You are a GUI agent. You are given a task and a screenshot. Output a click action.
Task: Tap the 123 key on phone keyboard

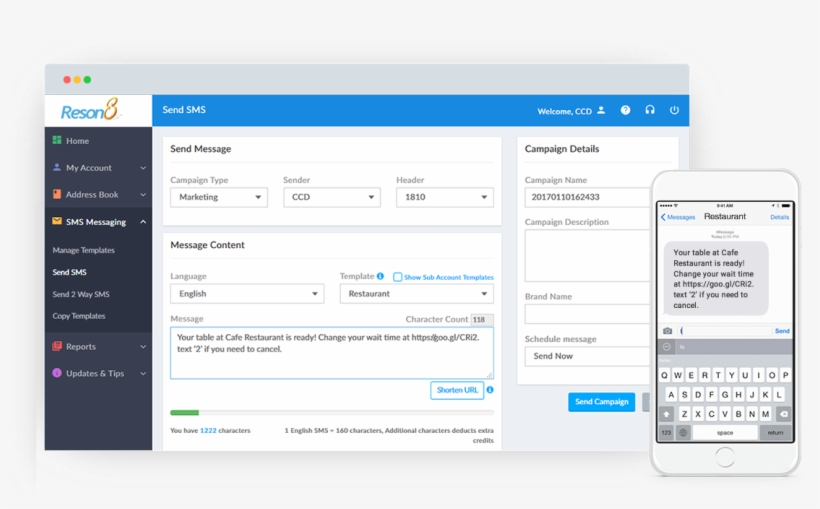point(666,433)
